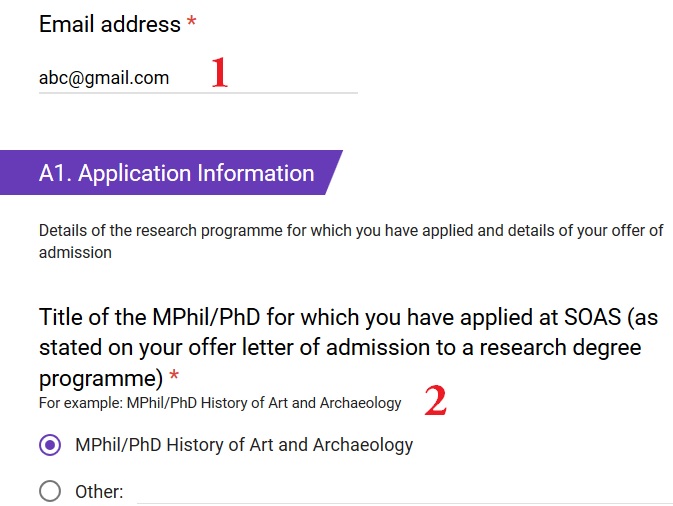Click the "abc@gmail.com" text in the email field

(104, 78)
